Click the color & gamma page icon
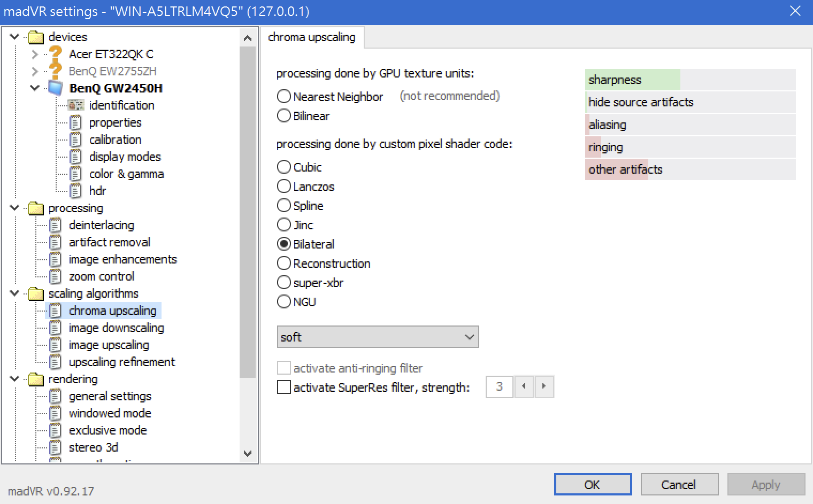The image size is (813, 504). click(76, 174)
